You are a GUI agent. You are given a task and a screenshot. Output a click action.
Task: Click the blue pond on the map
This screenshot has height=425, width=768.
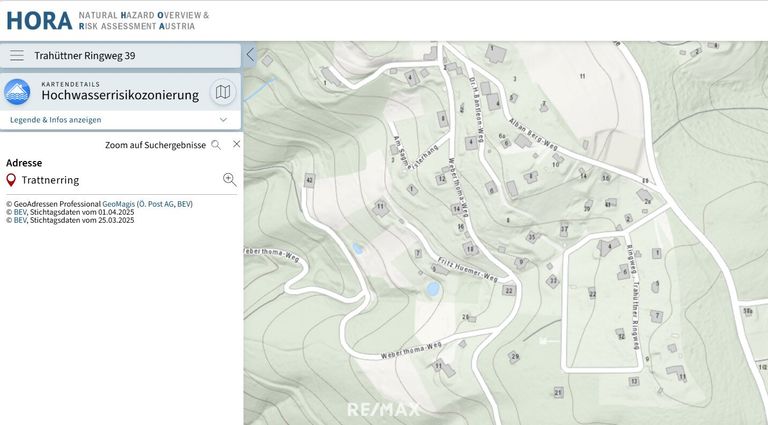[x=432, y=289]
